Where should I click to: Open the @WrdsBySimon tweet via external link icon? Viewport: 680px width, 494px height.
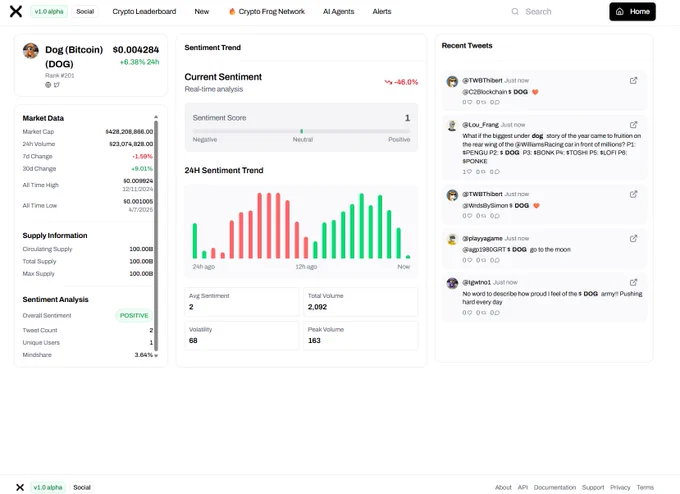point(633,194)
